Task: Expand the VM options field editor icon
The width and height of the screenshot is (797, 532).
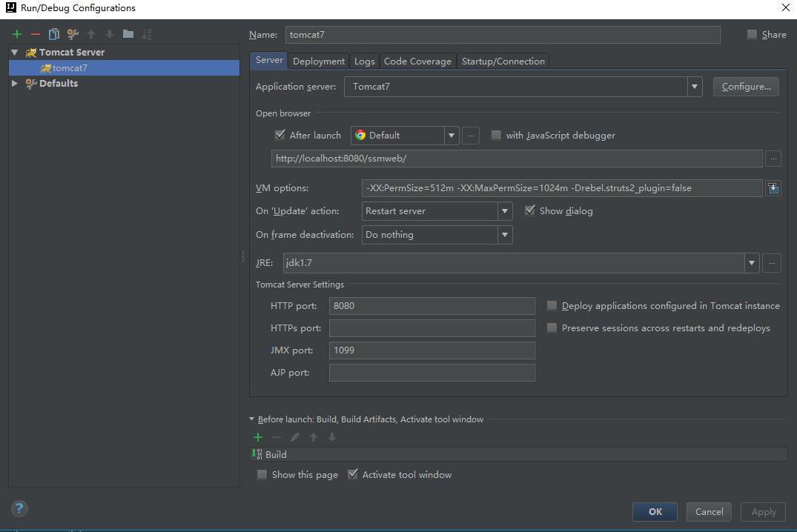Action: click(x=773, y=188)
